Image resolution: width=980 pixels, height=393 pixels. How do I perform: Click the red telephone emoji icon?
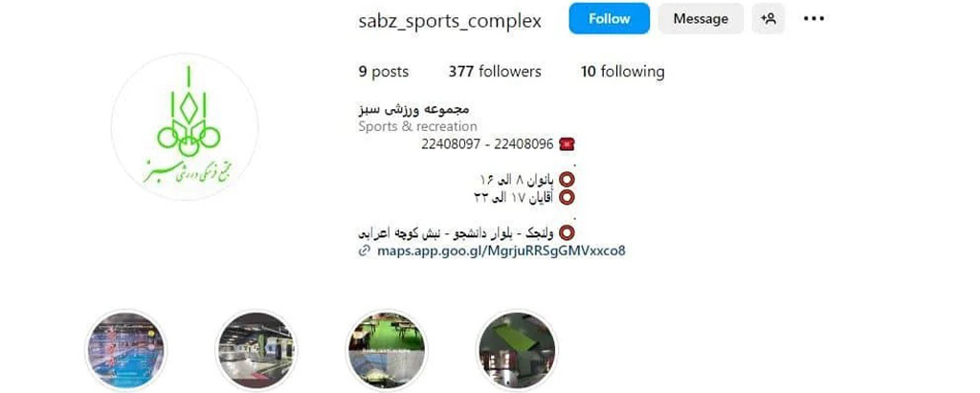tap(567, 144)
